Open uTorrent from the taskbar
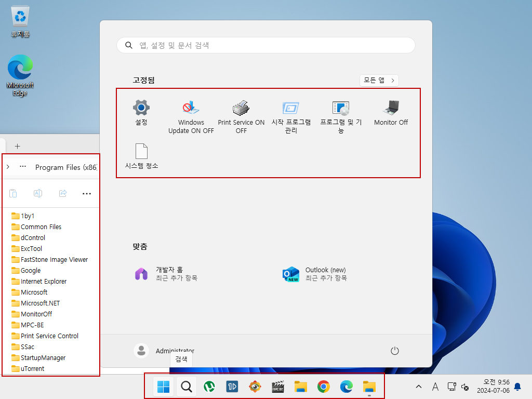The image size is (532, 399). pos(209,387)
